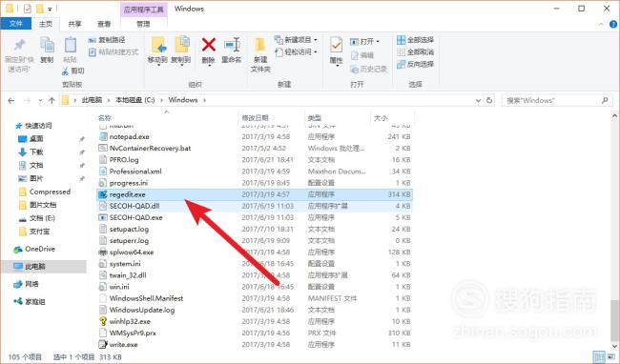Open the Open button dropdown
This screenshot has width=620, height=364.
(364, 41)
